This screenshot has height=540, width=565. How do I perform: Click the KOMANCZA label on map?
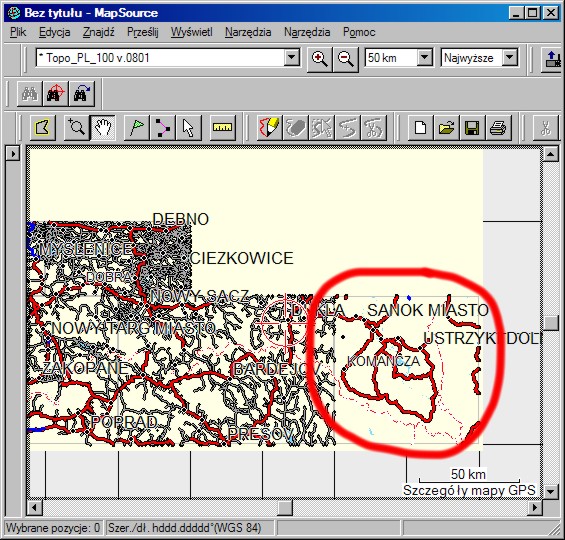(x=383, y=361)
